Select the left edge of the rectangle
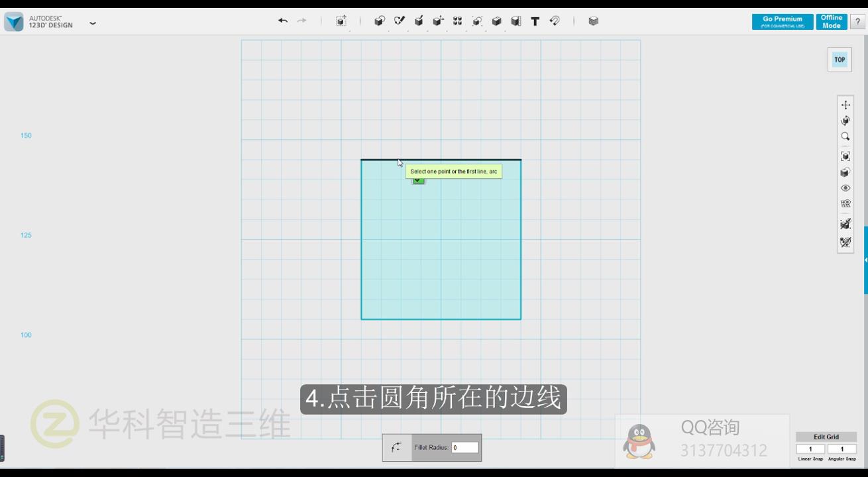Screen dimensions: 868x477 point(361,240)
